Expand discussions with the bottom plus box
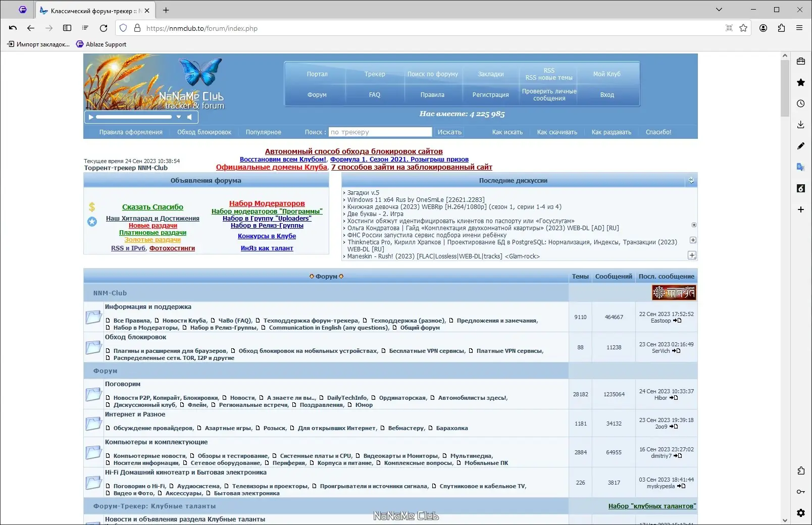The width and height of the screenshot is (812, 525). [692, 255]
